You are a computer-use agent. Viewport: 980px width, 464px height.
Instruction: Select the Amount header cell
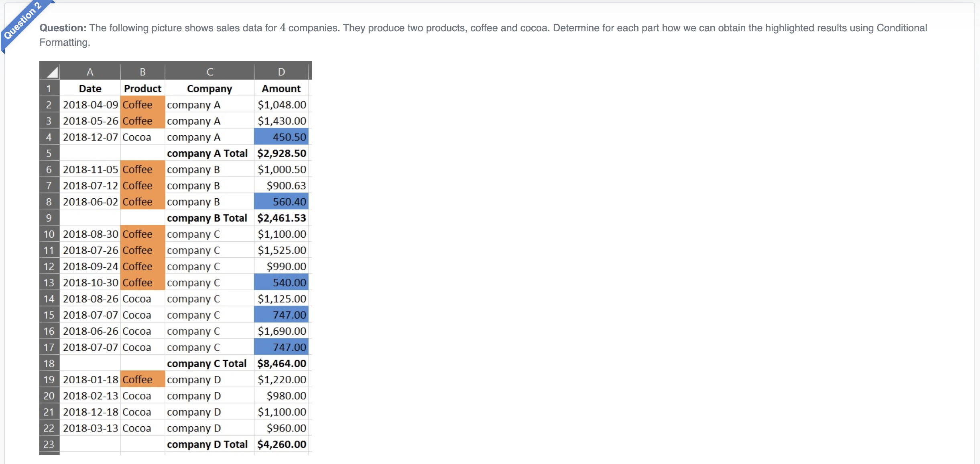pos(281,89)
